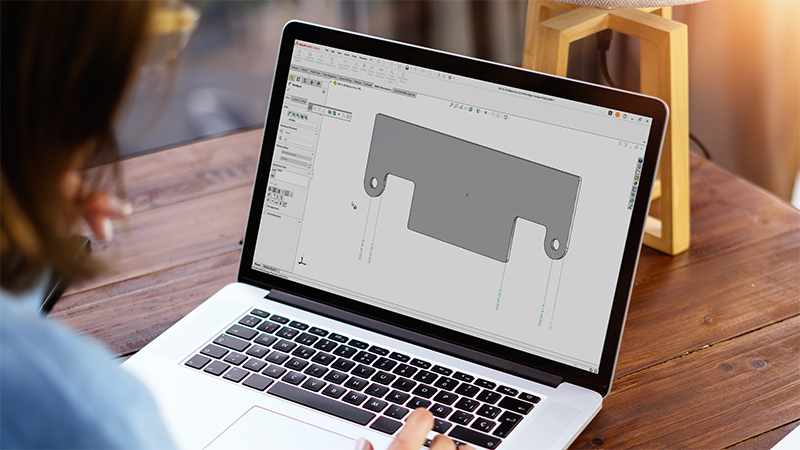Image resolution: width=800 pixels, height=450 pixels.
Task: Select the right mounting hole on the part
Action: [555, 245]
